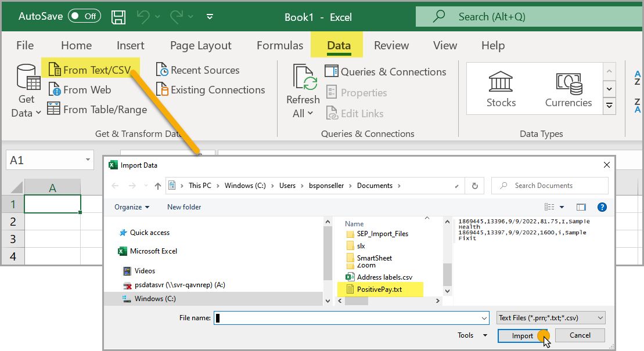Click Refresh icon in address bar
644x351 pixels.
coord(475,186)
